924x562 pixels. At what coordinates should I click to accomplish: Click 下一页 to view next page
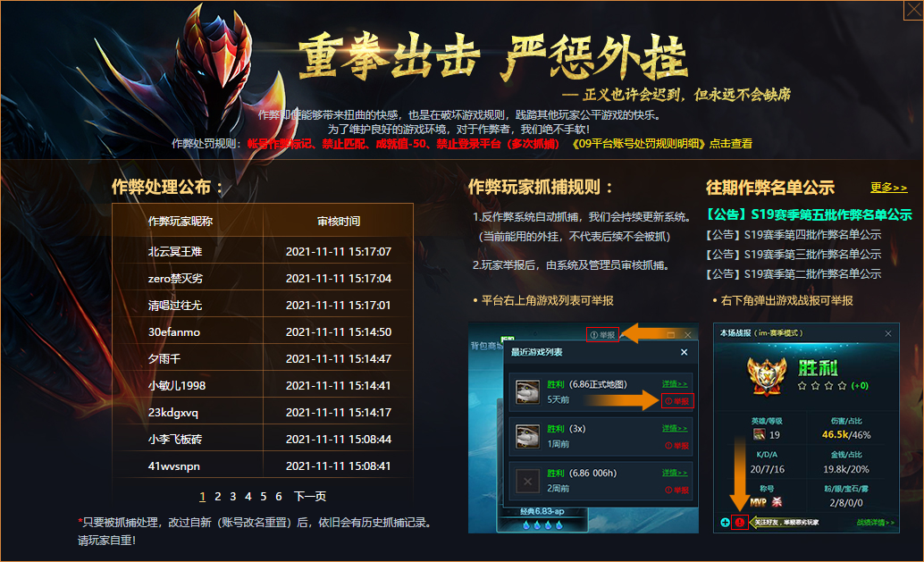(x=310, y=496)
